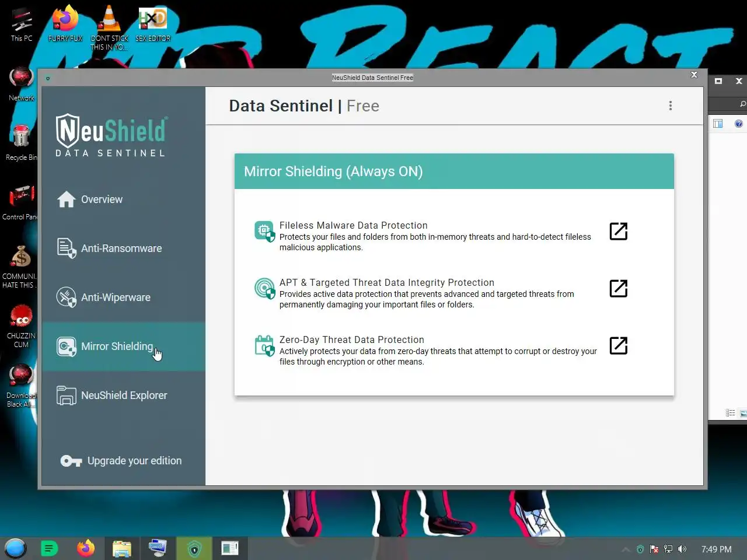Click the Mirror Shielding sidebar icon

coord(67,346)
